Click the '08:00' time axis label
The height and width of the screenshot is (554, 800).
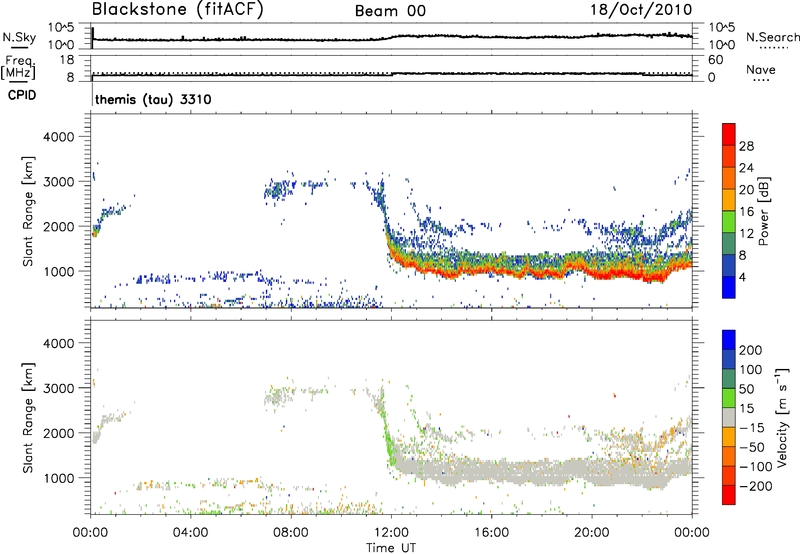pyautogui.click(x=291, y=533)
